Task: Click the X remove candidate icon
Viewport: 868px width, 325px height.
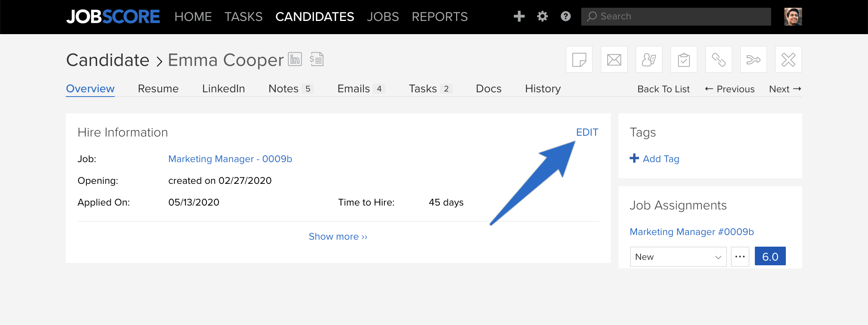Action: pyautogui.click(x=789, y=60)
